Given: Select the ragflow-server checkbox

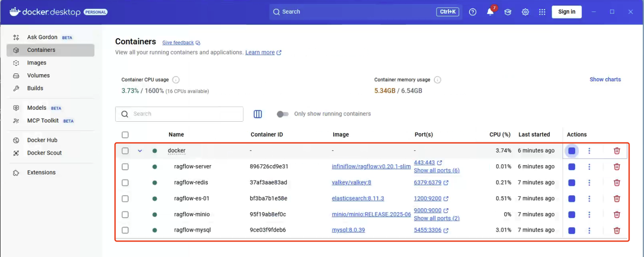Looking at the screenshot, I should tap(125, 167).
